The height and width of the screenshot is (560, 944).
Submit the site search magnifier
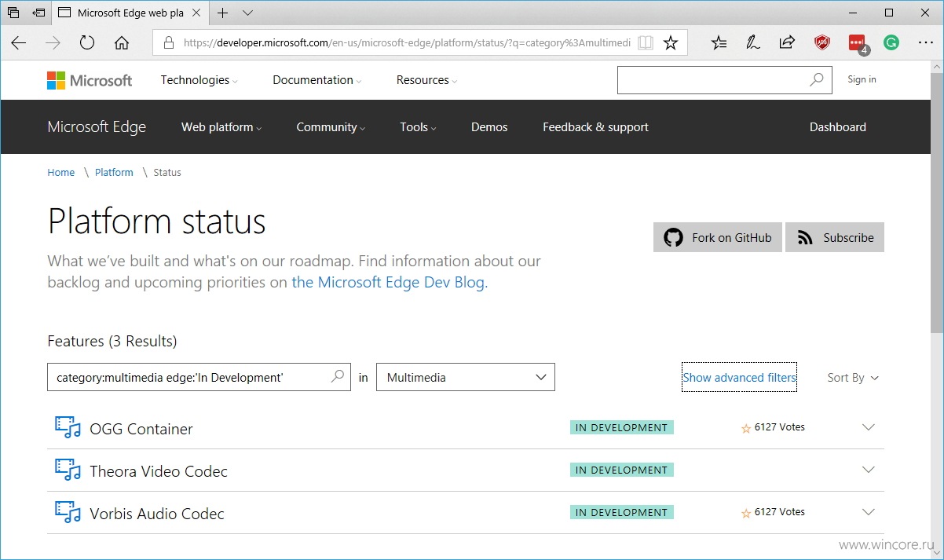(x=817, y=79)
